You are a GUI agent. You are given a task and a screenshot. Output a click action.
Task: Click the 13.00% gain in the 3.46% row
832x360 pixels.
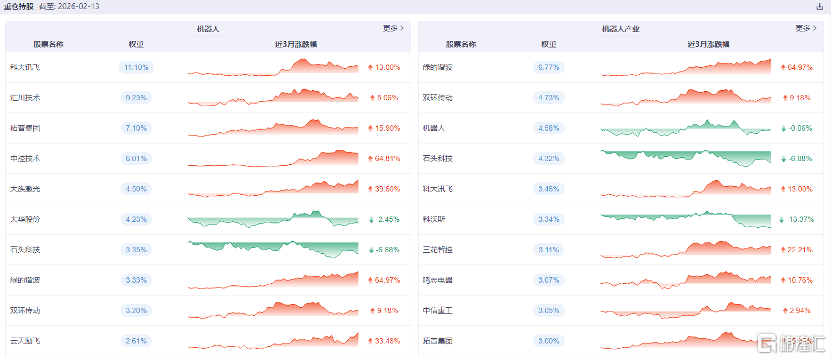coord(801,189)
